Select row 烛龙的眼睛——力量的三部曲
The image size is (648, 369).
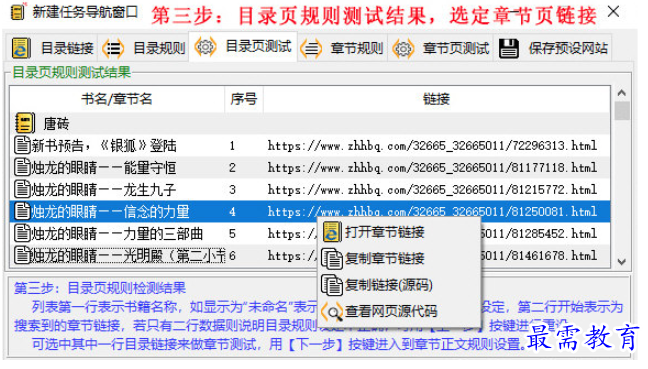[x=310, y=233]
